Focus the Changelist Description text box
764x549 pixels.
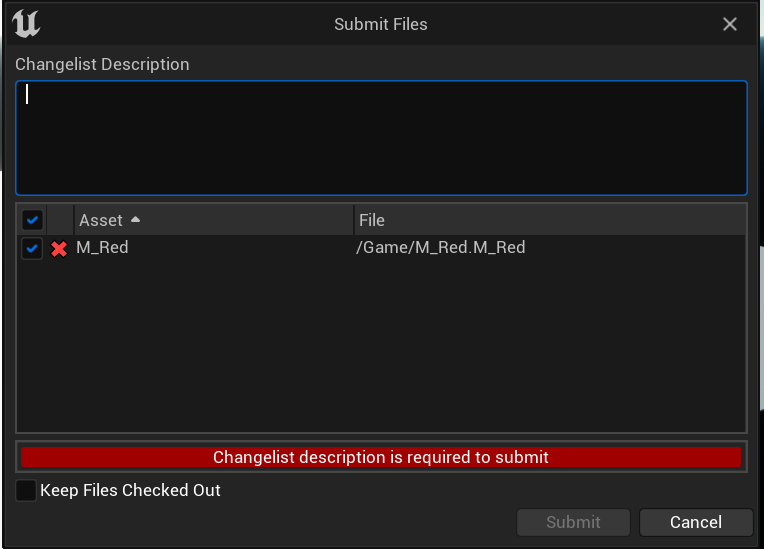pos(381,138)
